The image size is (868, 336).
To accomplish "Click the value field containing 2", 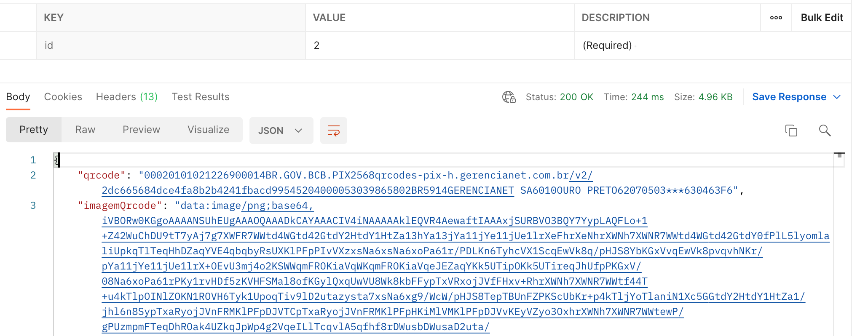I will pyautogui.click(x=440, y=45).
